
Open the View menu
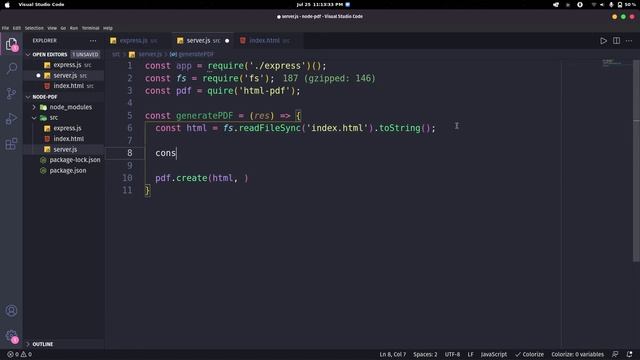tap(52, 28)
